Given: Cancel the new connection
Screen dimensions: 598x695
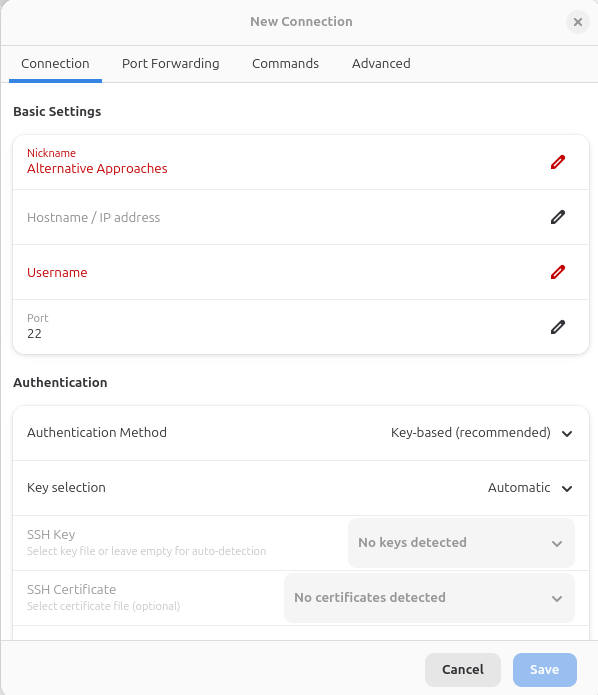Looking at the screenshot, I should click(463, 669).
